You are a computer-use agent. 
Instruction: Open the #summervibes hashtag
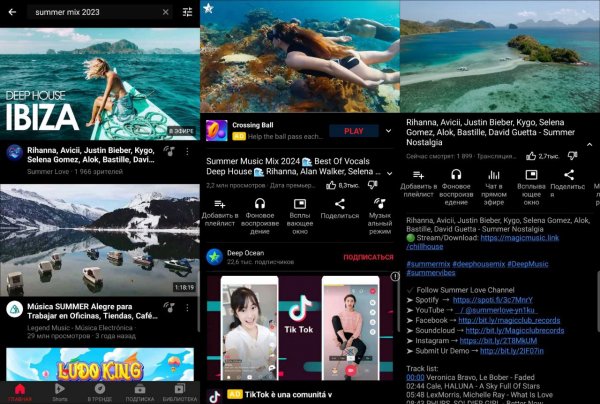(431, 273)
